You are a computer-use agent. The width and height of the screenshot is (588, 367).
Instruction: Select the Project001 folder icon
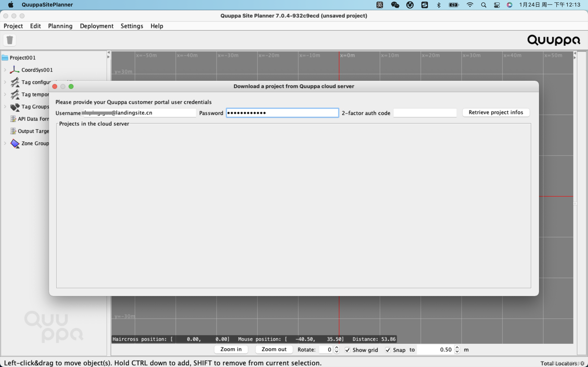[5, 58]
